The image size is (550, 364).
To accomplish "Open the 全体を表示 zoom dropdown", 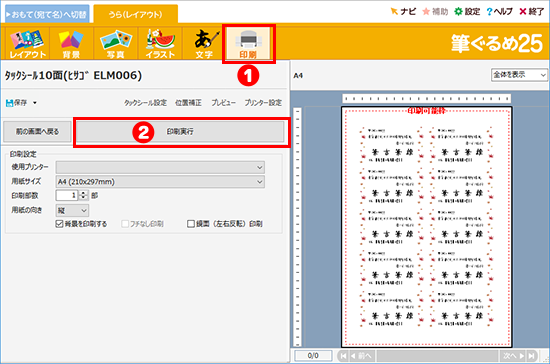I will pyautogui.click(x=519, y=75).
